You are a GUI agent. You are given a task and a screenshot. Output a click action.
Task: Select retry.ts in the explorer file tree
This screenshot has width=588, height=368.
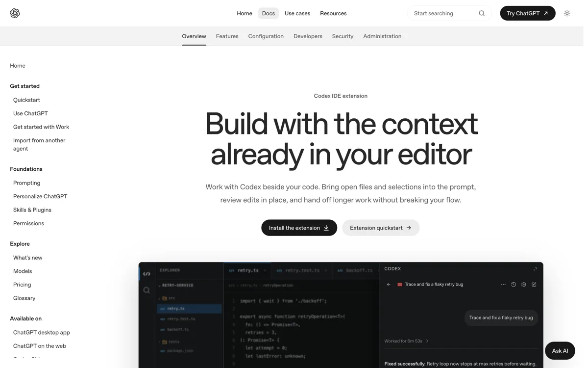pyautogui.click(x=189, y=309)
